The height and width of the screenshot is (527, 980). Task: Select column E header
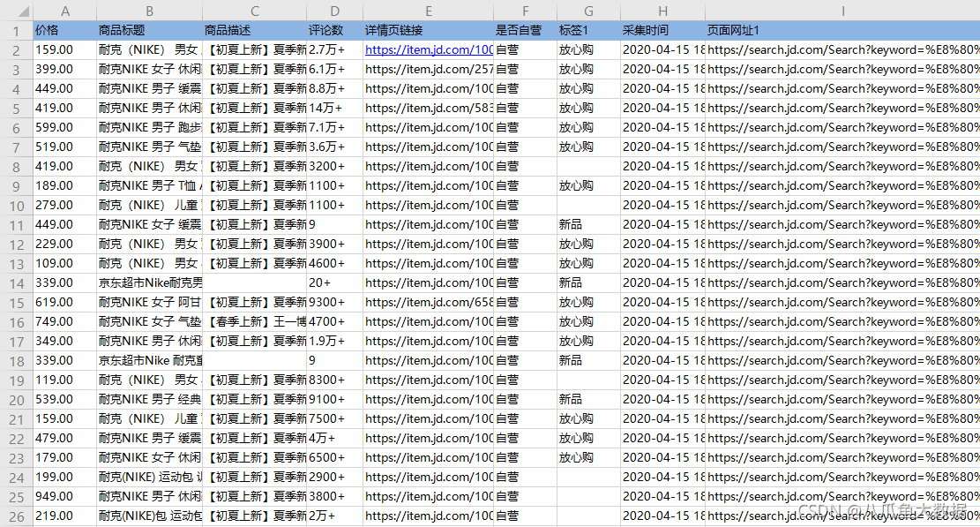pyautogui.click(x=428, y=11)
